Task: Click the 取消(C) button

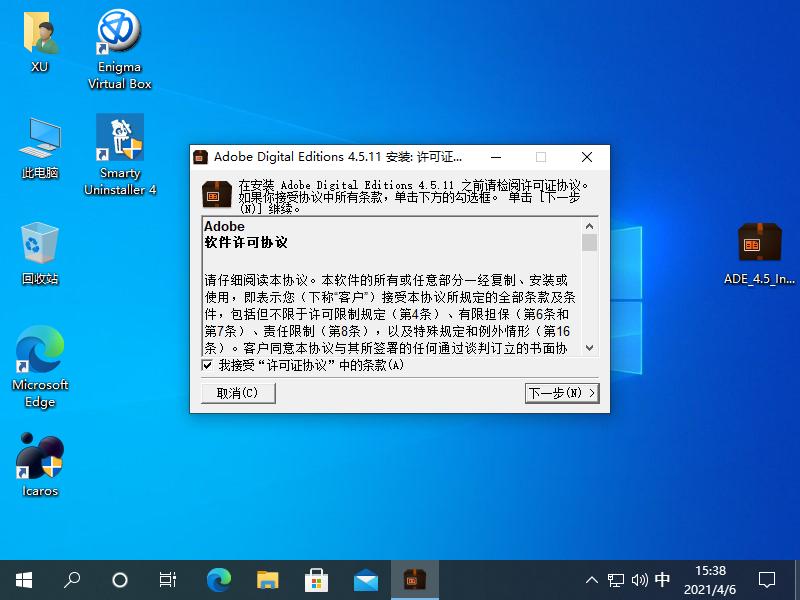Action: click(238, 393)
